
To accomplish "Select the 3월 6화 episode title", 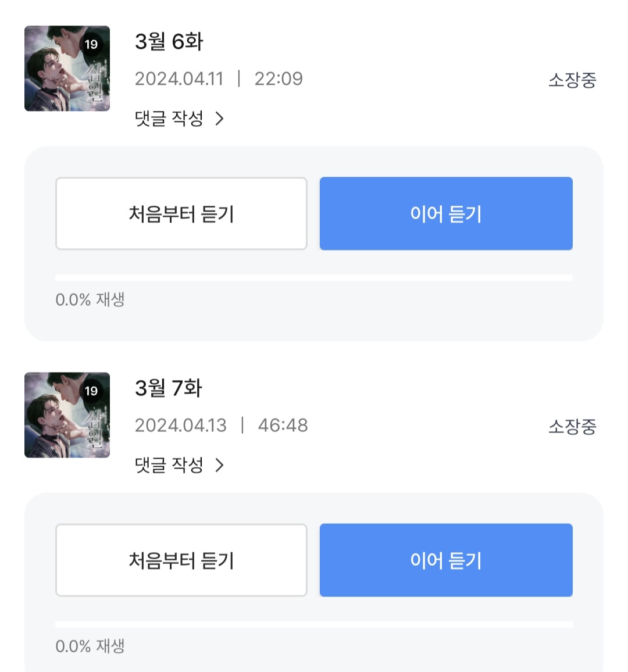I will (169, 42).
